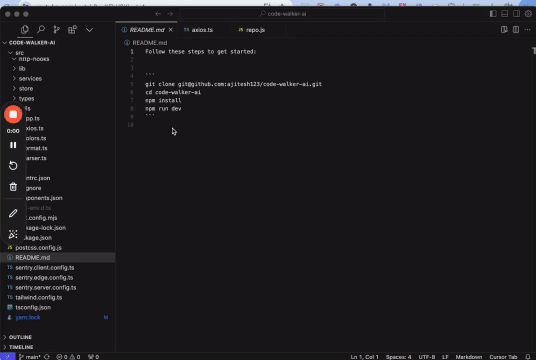536x360 pixels.
Task: Expand the OUTLINE section
Action: [x=57, y=337]
